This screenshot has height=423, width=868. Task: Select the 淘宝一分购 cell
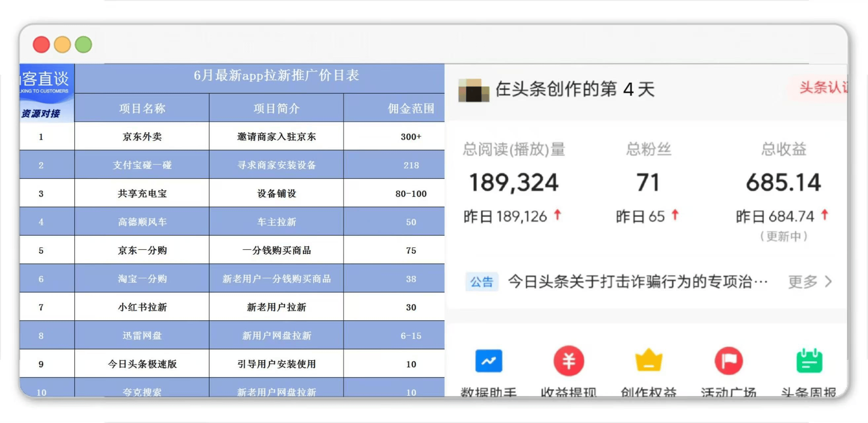point(142,278)
